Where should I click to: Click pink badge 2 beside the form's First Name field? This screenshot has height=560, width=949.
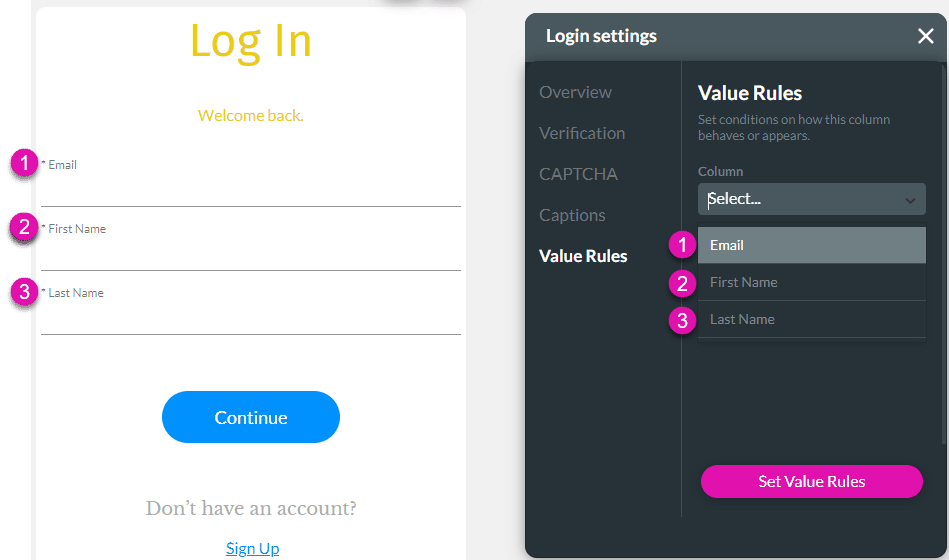(x=24, y=227)
